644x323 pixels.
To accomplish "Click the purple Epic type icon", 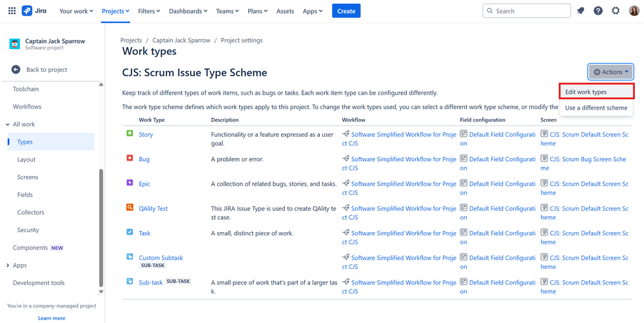I will (130, 182).
